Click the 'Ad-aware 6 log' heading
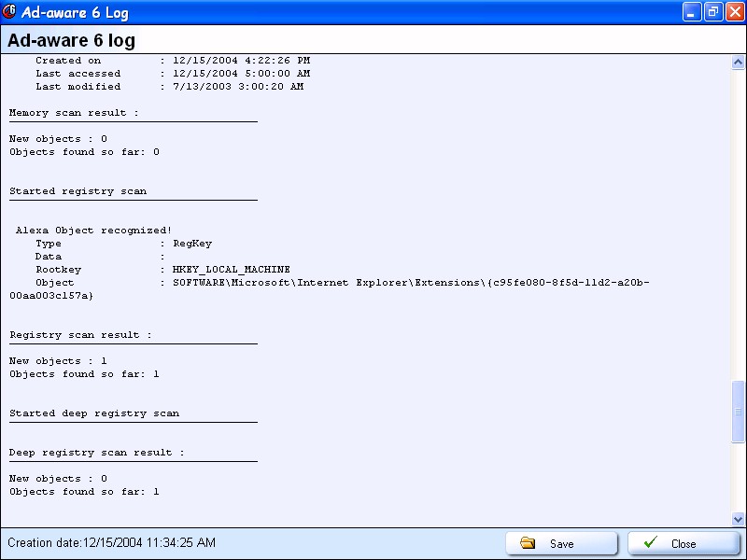The width and height of the screenshot is (747, 560). (72, 40)
